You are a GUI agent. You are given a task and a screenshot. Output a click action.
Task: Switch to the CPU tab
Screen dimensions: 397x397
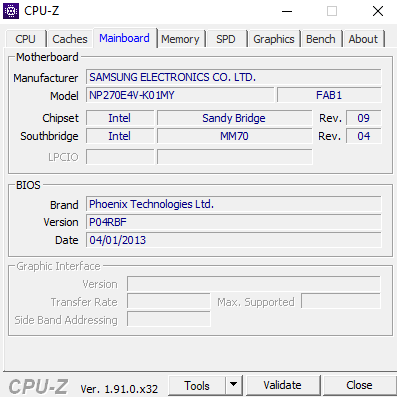tap(25, 39)
